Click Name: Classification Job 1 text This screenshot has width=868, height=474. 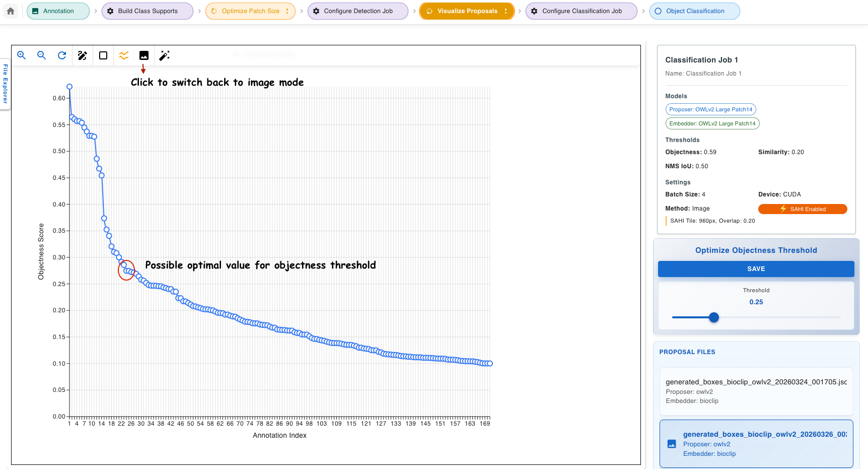click(x=703, y=74)
